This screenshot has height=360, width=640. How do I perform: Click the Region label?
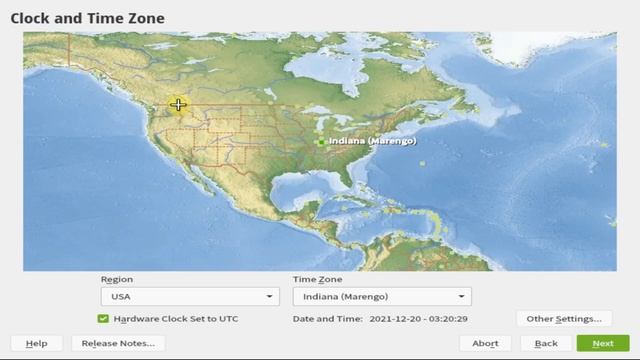pyautogui.click(x=117, y=280)
